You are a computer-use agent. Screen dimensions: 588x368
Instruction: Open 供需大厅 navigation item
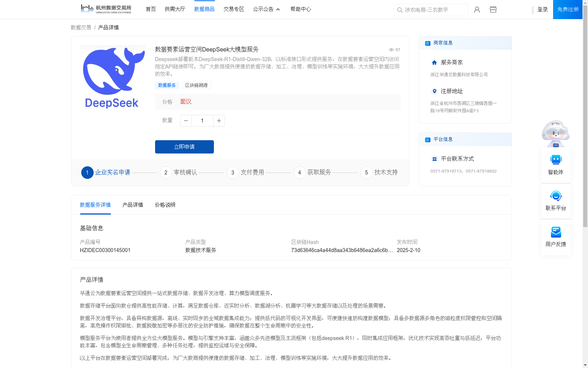175,9
